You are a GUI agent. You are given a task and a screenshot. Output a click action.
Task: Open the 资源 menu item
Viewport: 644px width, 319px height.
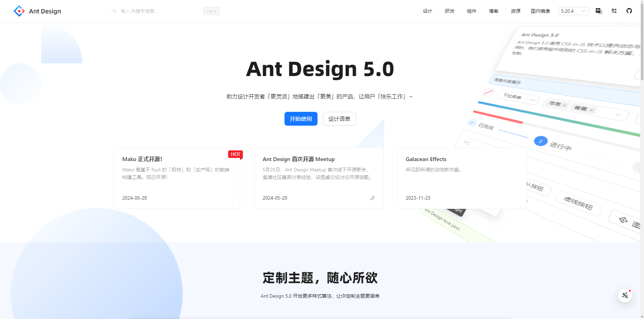[x=516, y=11]
